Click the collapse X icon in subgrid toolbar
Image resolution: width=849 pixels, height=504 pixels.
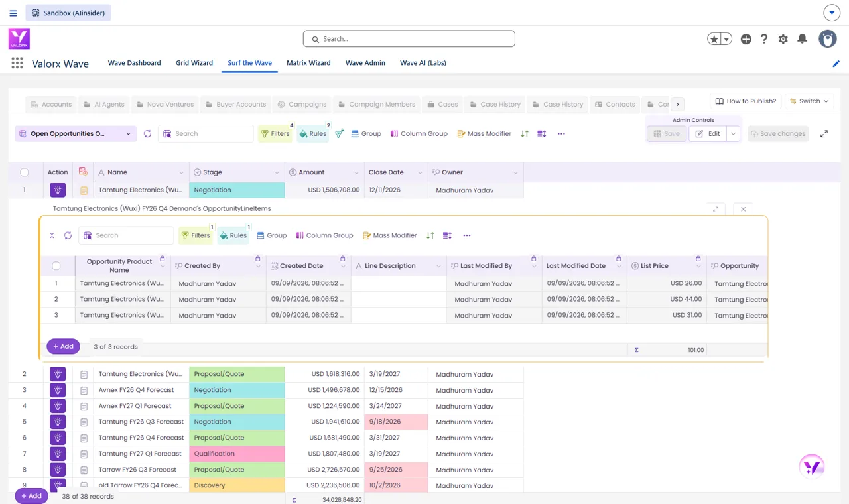point(52,235)
